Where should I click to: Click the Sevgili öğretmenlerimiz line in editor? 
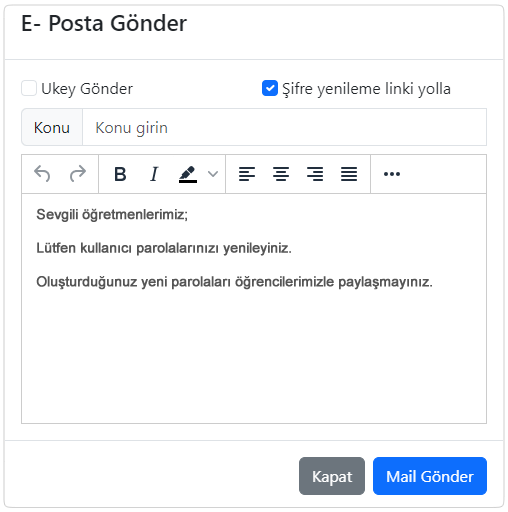point(112,214)
